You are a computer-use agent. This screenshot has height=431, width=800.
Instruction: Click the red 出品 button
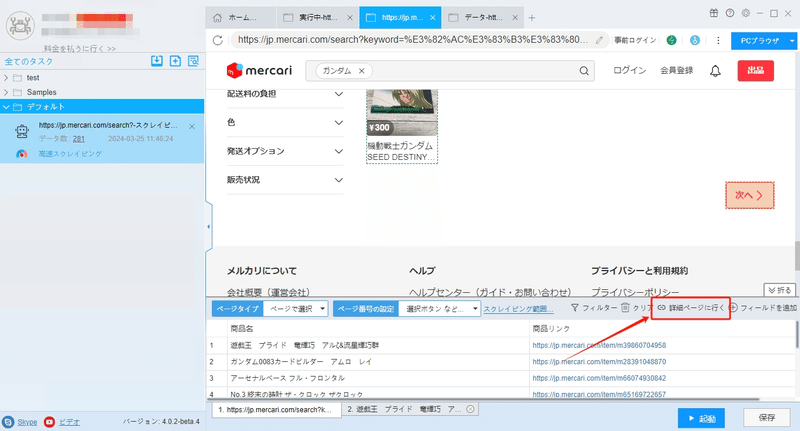point(755,70)
